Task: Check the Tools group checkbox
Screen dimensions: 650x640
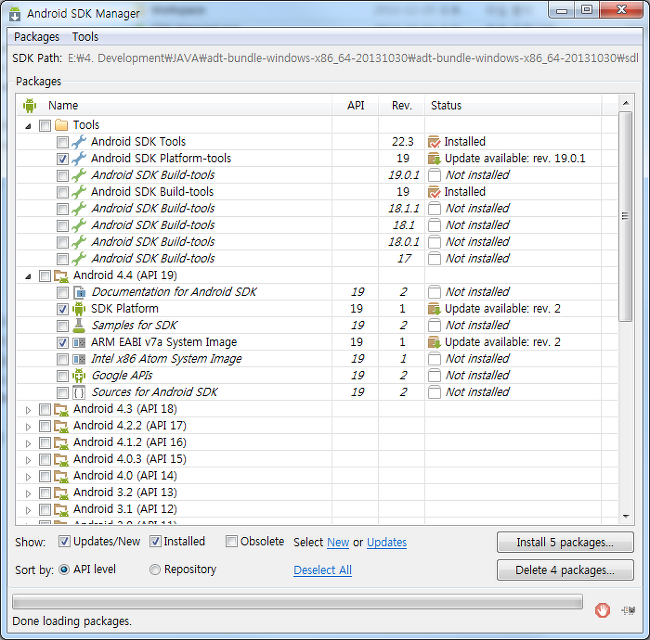Action: click(x=45, y=126)
